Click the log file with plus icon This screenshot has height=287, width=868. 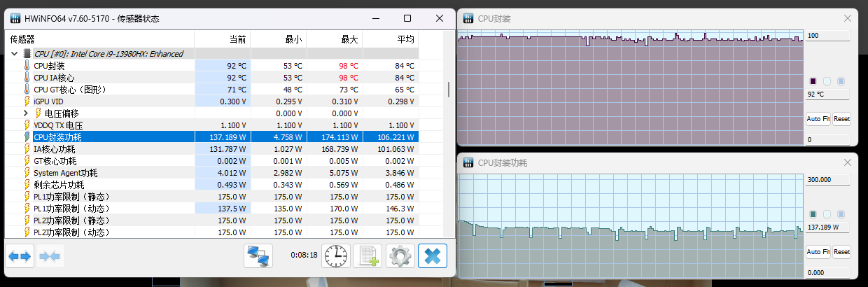point(367,257)
